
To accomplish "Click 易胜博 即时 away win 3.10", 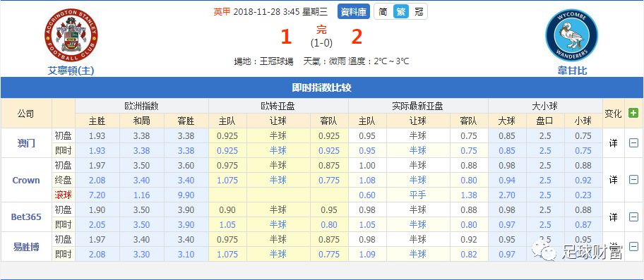I will [x=186, y=255].
